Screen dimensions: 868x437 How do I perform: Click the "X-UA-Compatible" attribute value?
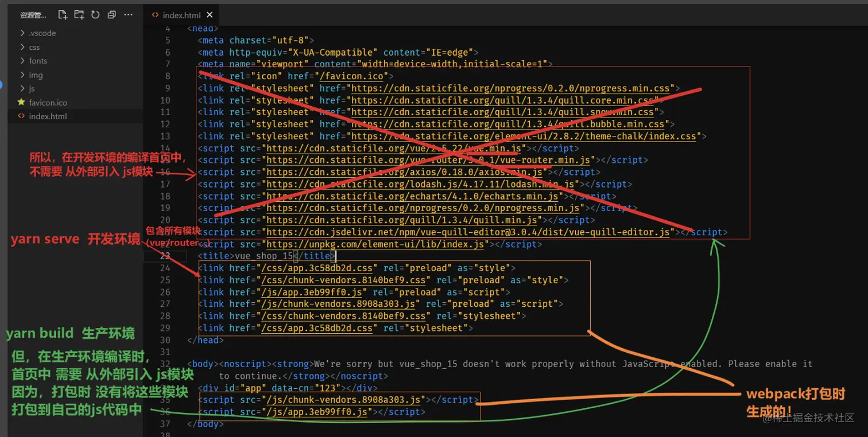(x=332, y=52)
